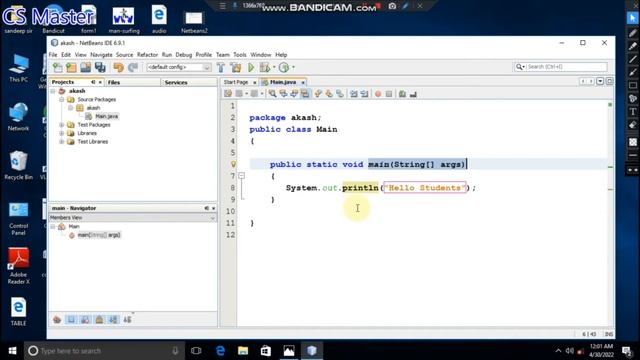The width and height of the screenshot is (640, 360).
Task: Expand the Libraries node
Action: point(62,133)
